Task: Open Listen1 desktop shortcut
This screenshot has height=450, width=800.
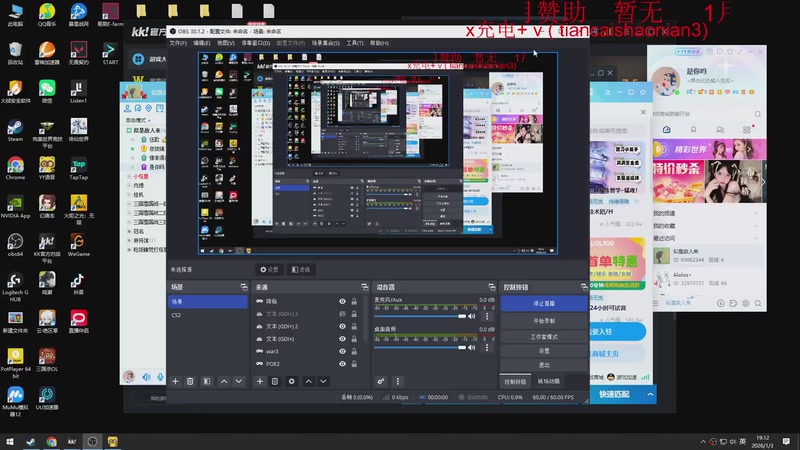Action: click(x=78, y=91)
